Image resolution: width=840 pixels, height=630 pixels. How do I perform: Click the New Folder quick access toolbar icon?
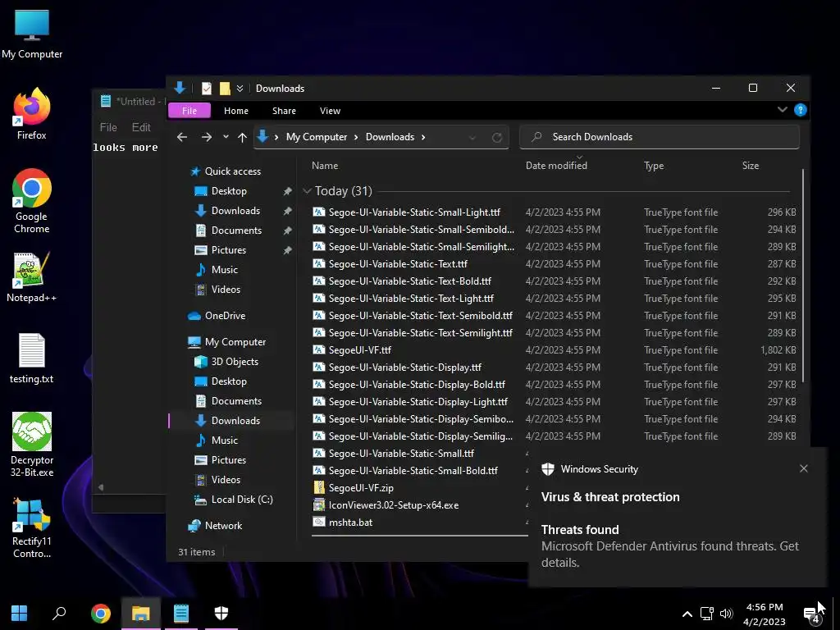(x=225, y=89)
